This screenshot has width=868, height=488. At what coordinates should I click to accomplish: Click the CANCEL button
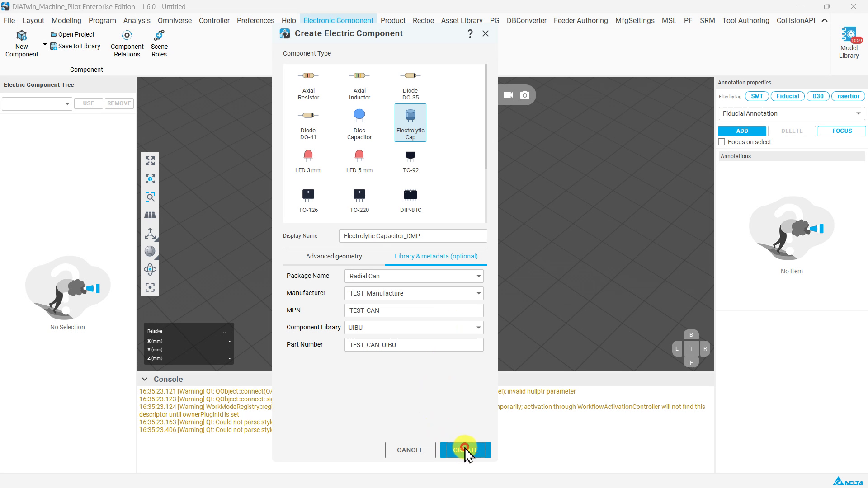(x=410, y=450)
